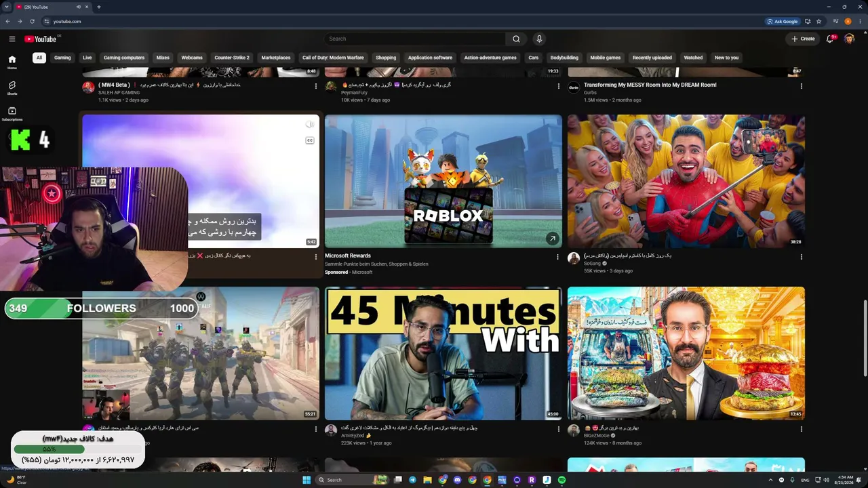Open options menu for the AmirEyZed video
Viewport: 868px width, 488px height.
(558, 429)
